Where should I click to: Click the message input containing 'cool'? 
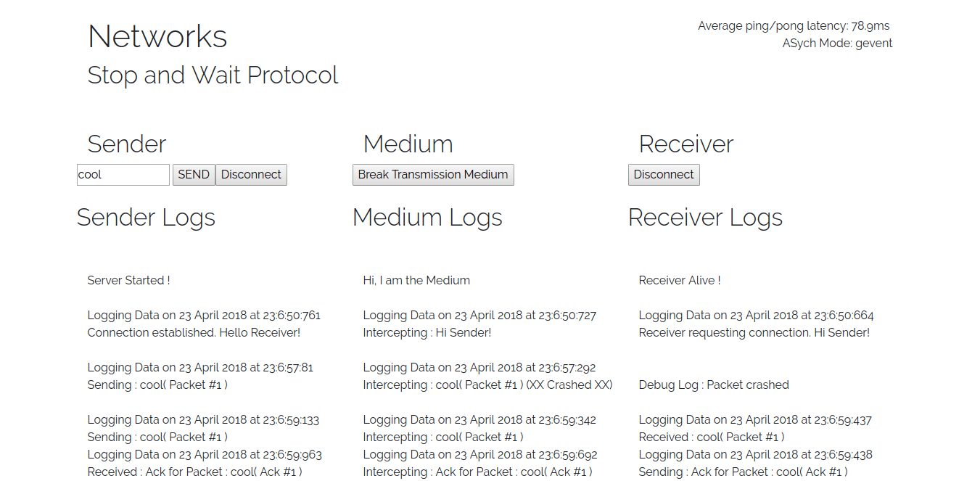pyautogui.click(x=123, y=174)
